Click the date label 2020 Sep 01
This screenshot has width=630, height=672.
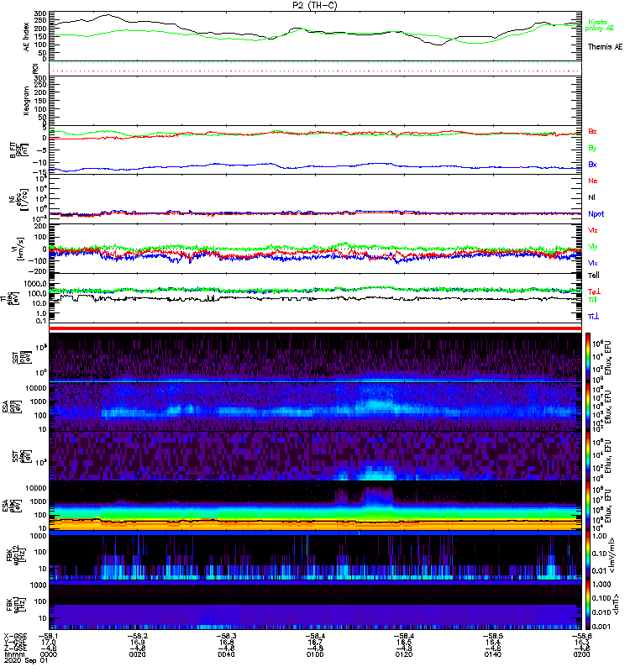(26, 660)
